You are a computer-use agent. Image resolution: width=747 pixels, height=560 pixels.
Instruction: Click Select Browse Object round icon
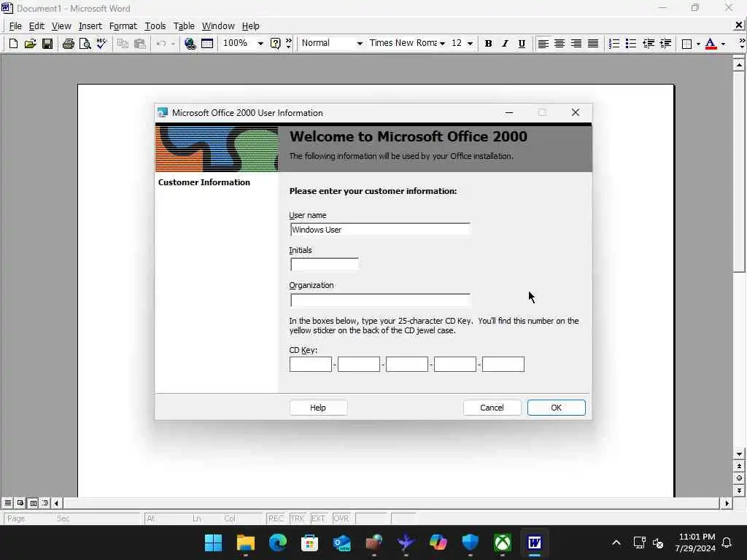click(x=739, y=478)
